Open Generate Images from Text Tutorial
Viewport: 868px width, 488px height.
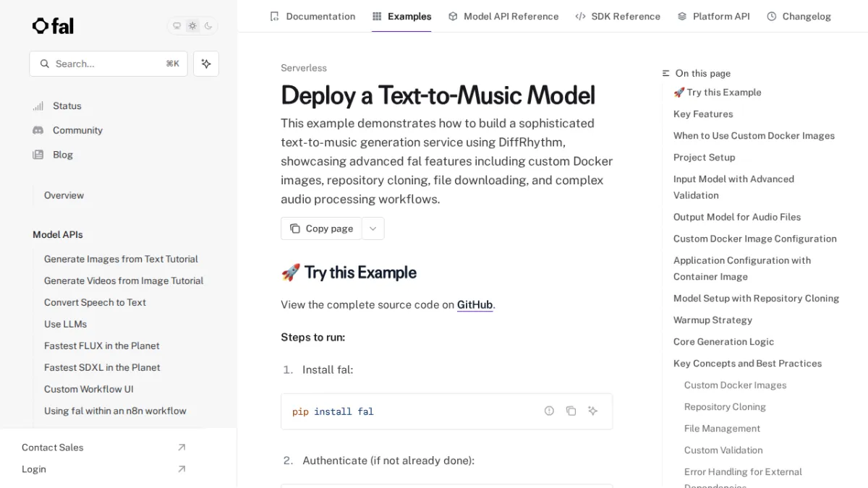[121, 259]
